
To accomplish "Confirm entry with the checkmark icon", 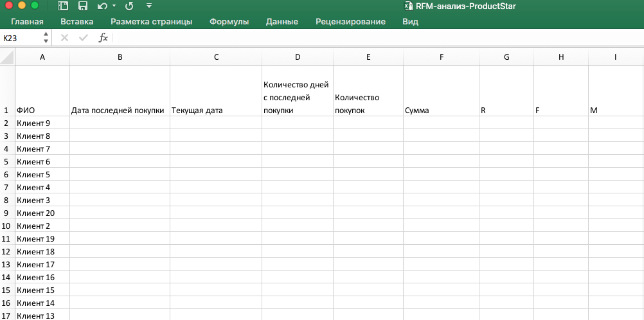I will [84, 38].
